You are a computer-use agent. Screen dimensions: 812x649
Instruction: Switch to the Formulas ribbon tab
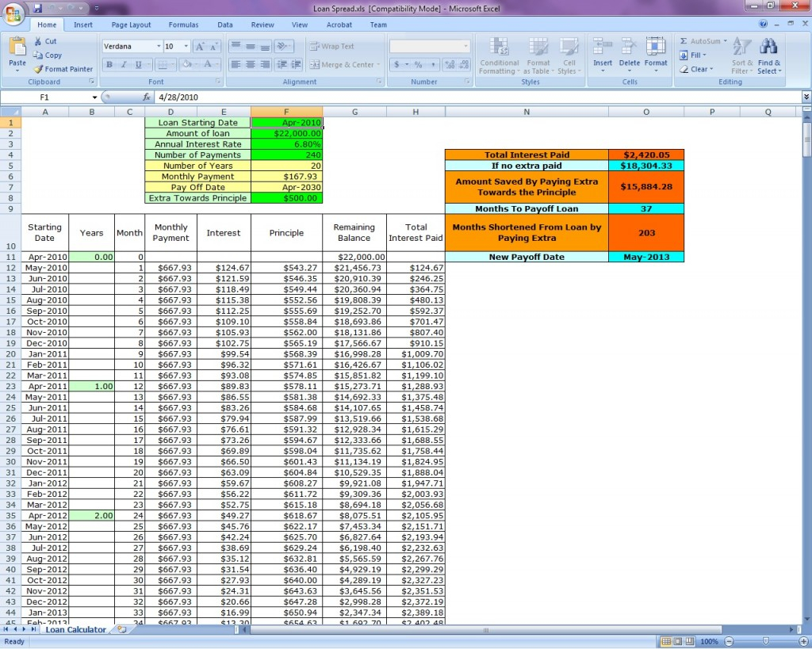pos(183,25)
